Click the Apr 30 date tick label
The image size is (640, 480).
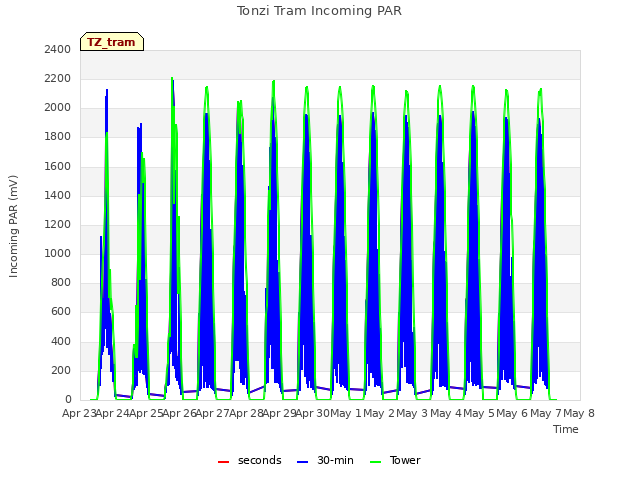point(313,413)
